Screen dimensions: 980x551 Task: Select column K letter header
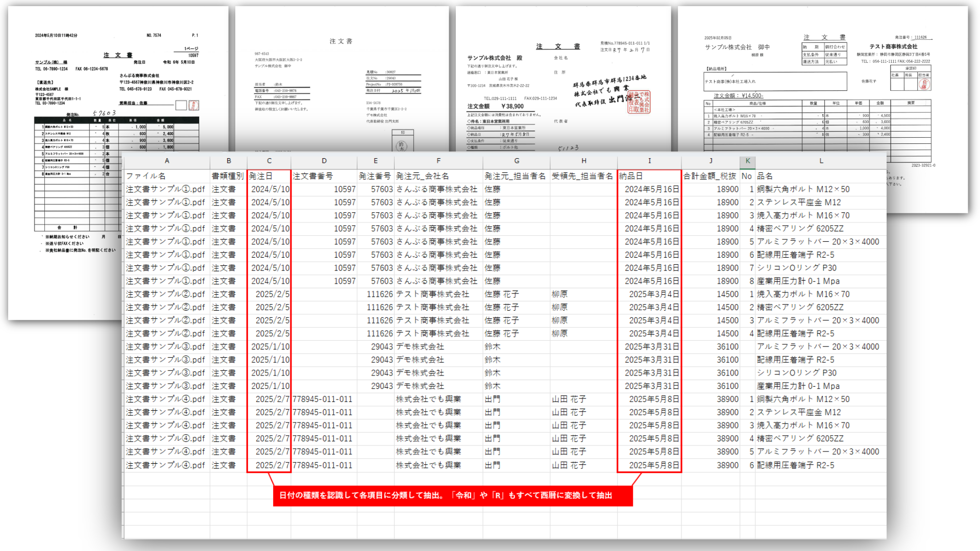pyautogui.click(x=747, y=161)
